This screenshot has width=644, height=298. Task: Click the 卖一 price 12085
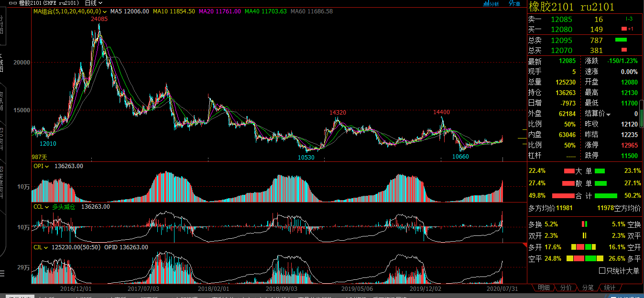[561, 20]
